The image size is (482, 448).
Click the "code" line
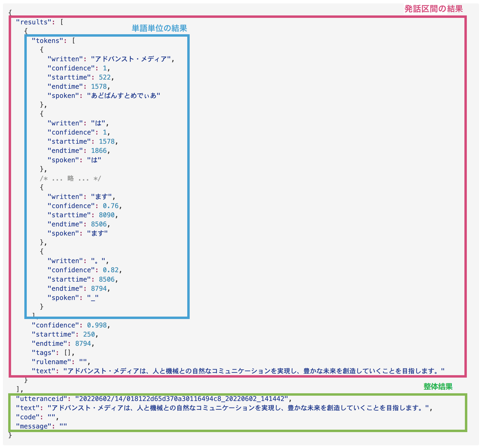38,417
